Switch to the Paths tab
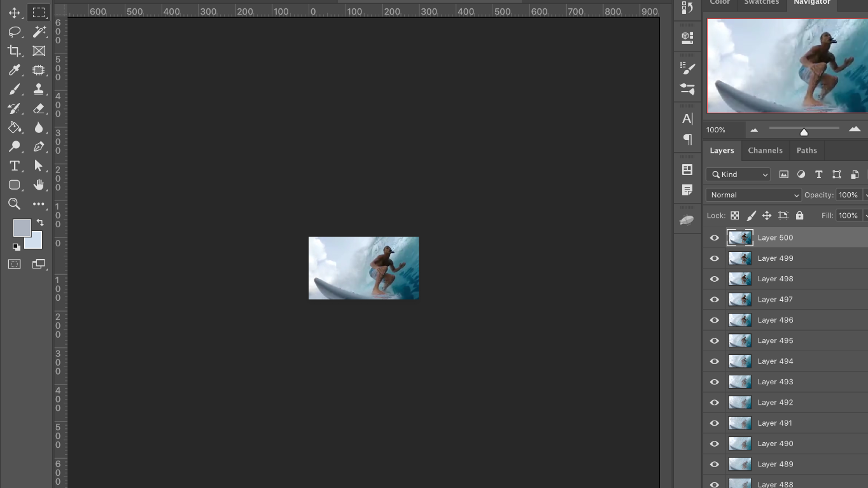The image size is (868, 488). [x=806, y=151]
